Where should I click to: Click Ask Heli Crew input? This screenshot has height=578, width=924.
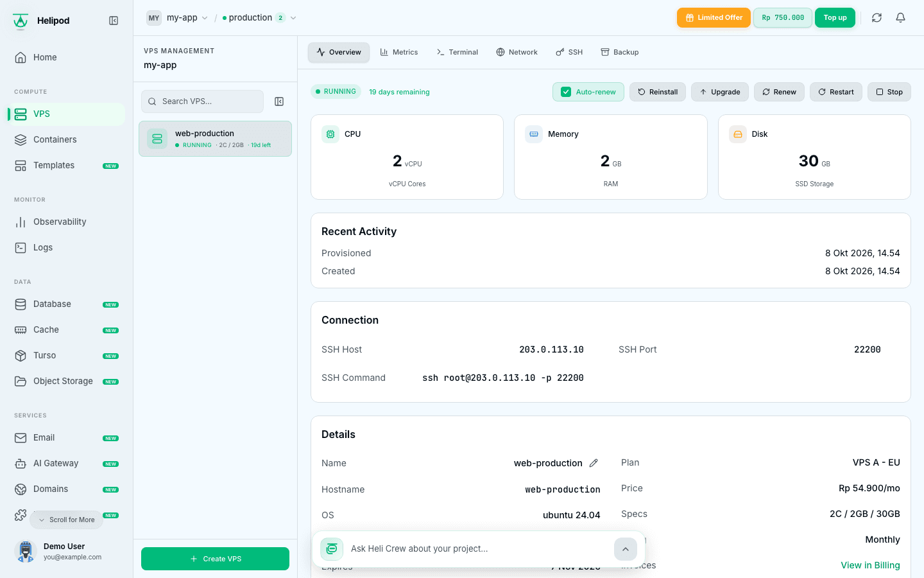click(478, 548)
